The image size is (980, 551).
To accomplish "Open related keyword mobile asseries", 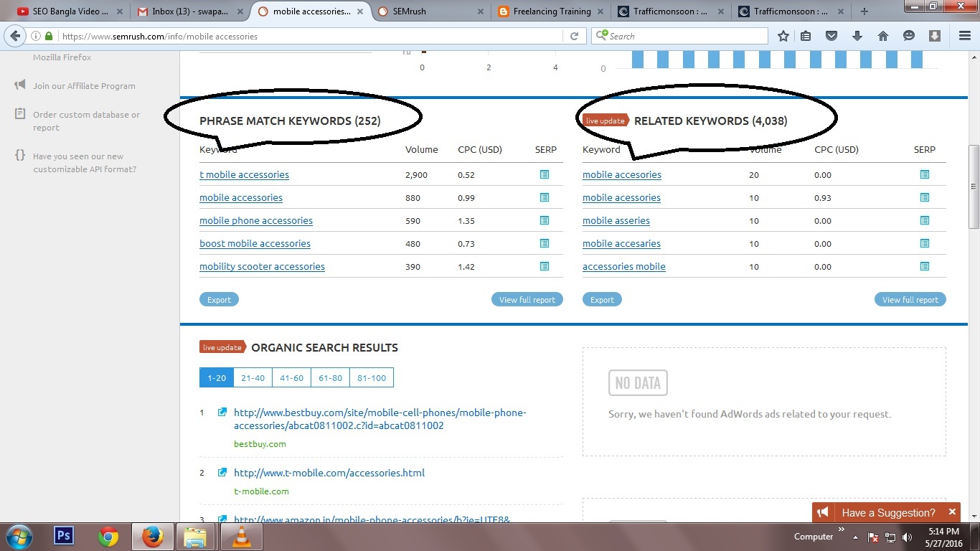I will click(x=616, y=220).
